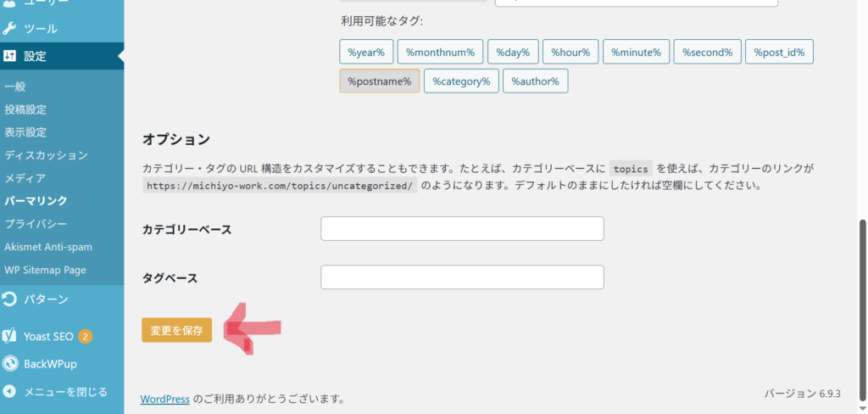The image size is (868, 414).
Task: Select ディスカッション settings page
Action: coord(46,155)
